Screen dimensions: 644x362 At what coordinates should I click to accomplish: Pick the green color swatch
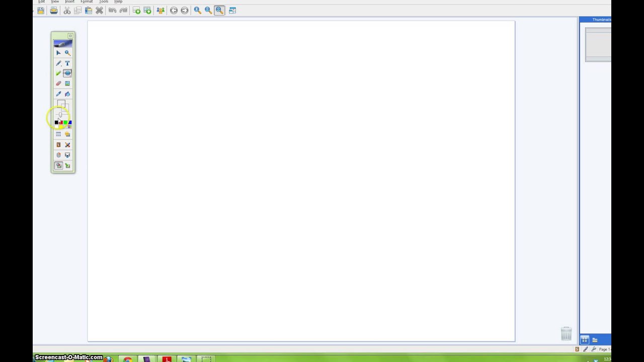coord(65,122)
